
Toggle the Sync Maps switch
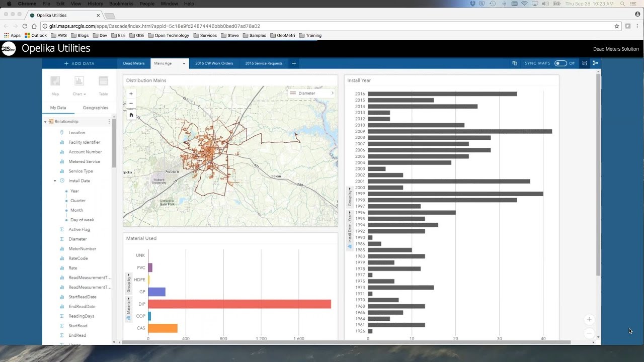(560, 63)
